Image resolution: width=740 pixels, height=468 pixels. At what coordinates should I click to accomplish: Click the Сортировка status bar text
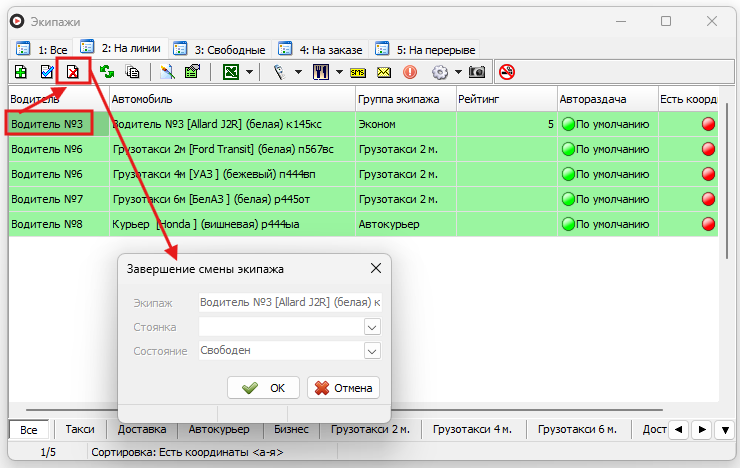point(187,452)
